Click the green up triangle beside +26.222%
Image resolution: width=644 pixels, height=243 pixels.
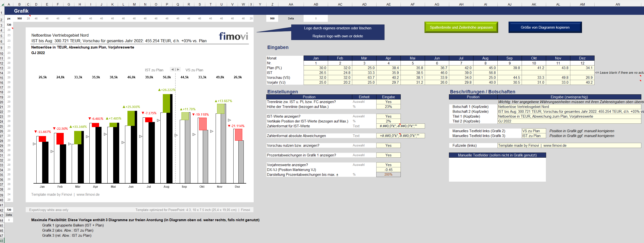click(159, 90)
